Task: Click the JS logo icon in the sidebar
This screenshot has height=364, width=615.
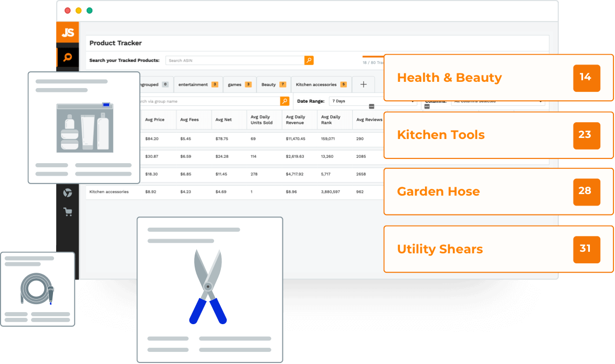Action: point(67,32)
